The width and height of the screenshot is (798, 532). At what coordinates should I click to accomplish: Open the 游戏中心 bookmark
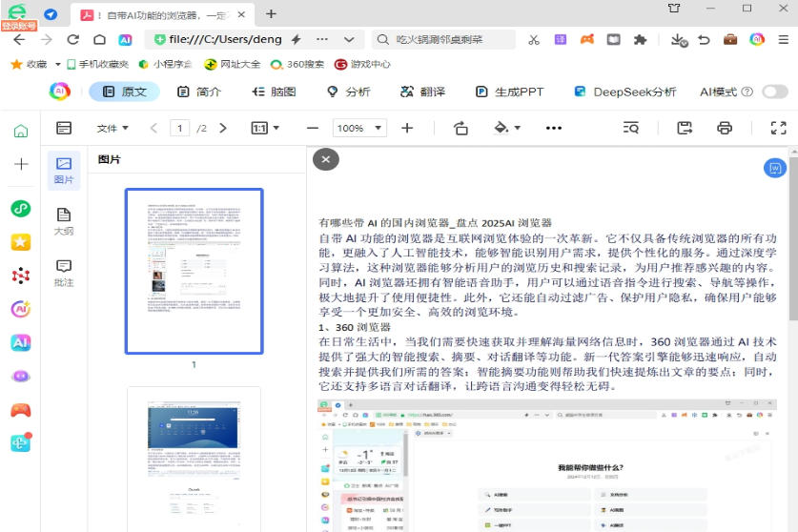[x=362, y=64]
